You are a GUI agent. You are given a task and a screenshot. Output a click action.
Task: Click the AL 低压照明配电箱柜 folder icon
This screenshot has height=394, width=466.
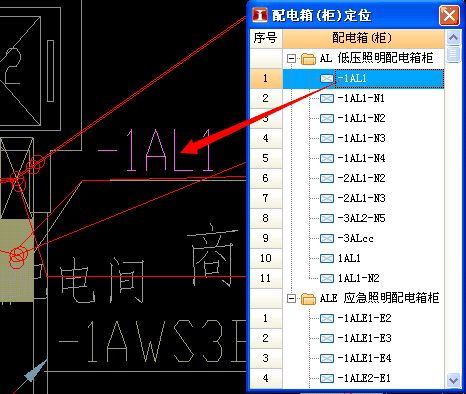pyautogui.click(x=308, y=59)
